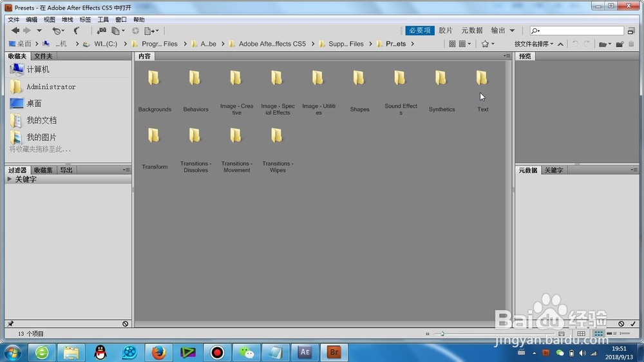
Task: Select the Shapes folder
Action: [x=359, y=90]
